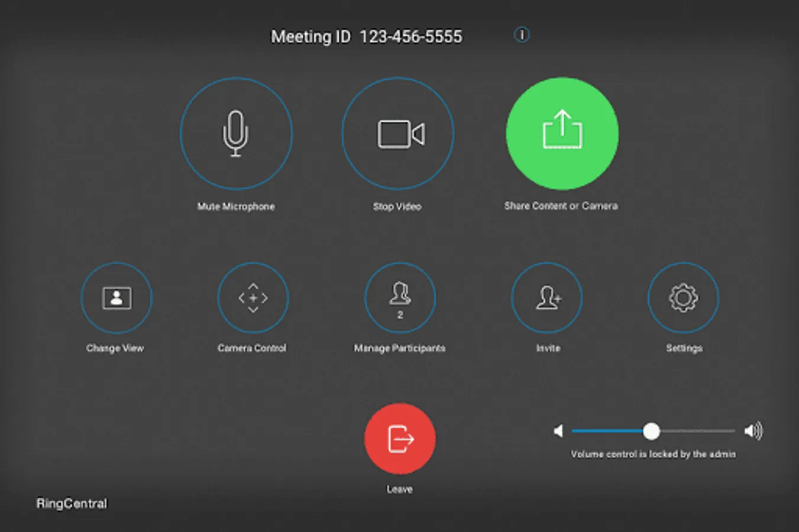Click the Settings label text
Viewport: 799px width, 532px height.
coord(684,348)
